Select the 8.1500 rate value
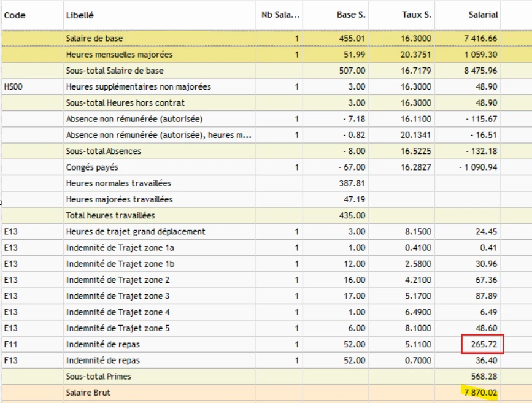This screenshot has height=403, width=532. (418, 232)
